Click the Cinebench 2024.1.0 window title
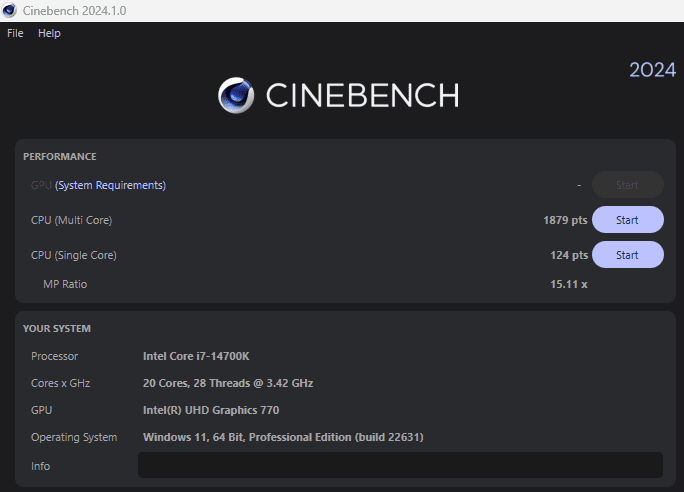Screen dimensions: 684x492 pyautogui.click(x=75, y=10)
